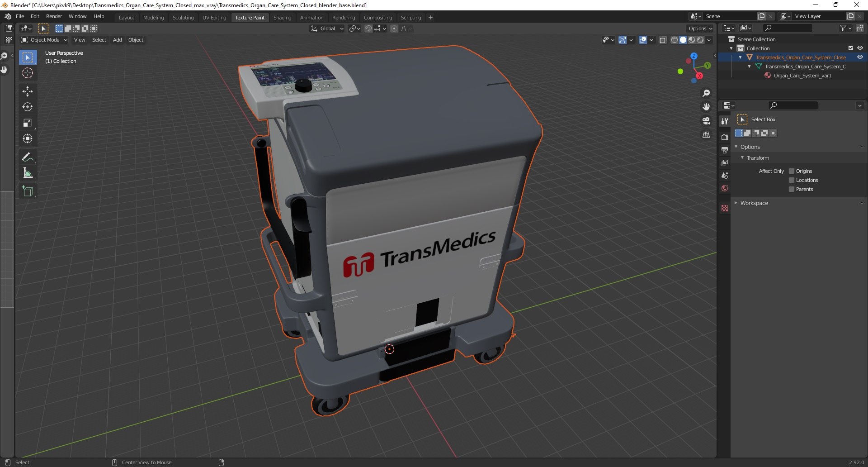Select the Measure tool

coord(28,173)
